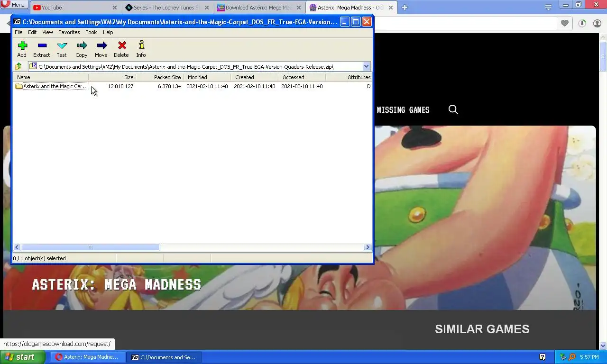Close the Looney Tunes Series tab

tap(207, 8)
